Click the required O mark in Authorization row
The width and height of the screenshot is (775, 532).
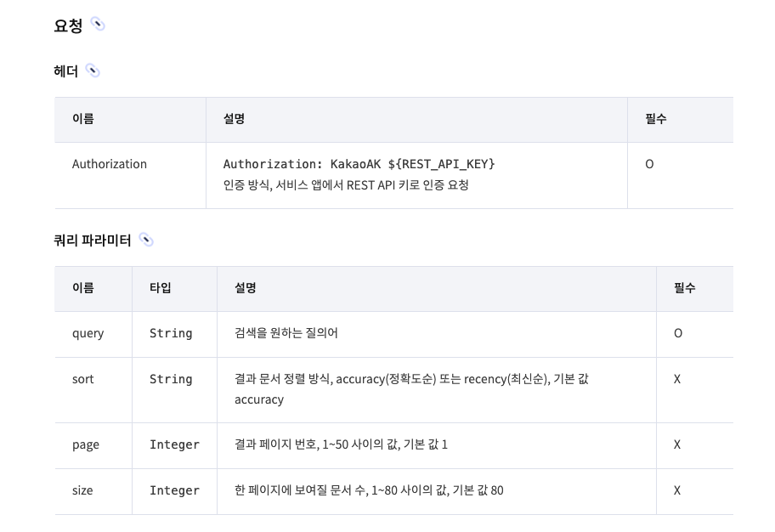coord(649,164)
